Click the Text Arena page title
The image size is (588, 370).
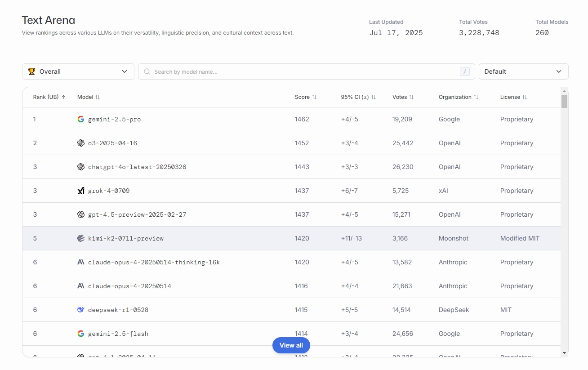(49, 20)
